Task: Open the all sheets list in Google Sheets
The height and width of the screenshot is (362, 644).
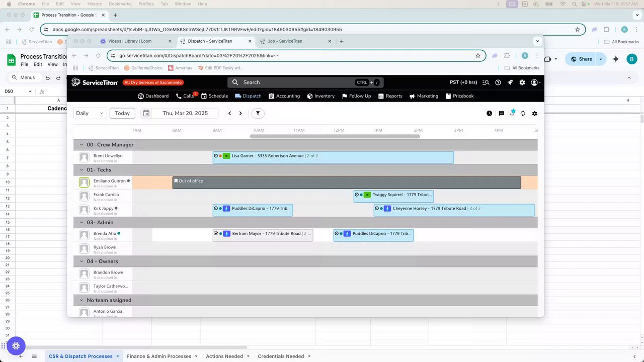Action: 34,356
